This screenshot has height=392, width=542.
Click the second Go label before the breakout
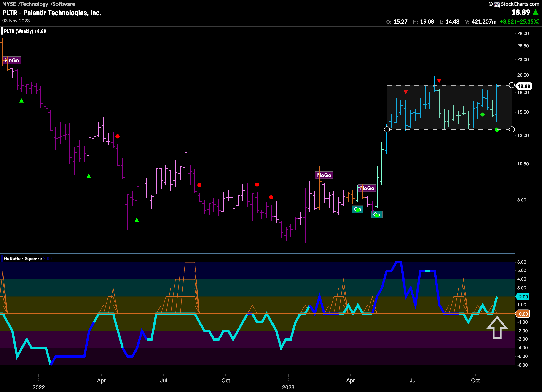377,215
